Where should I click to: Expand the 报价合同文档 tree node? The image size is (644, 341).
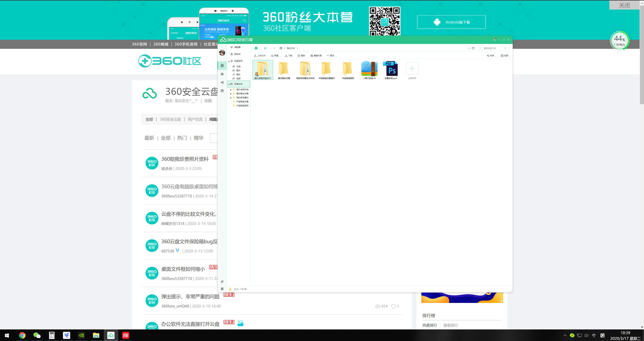231,90
